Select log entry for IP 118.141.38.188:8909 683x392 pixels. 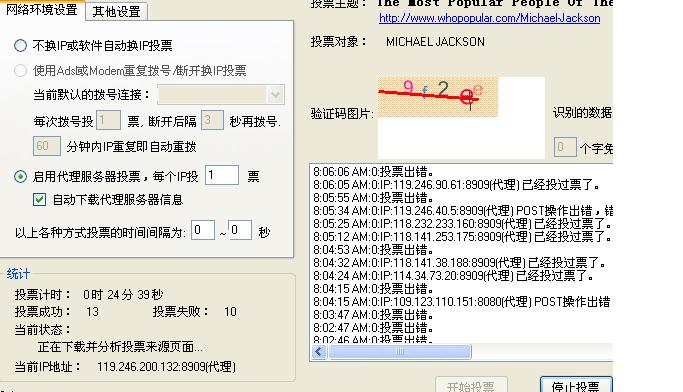pyautogui.click(x=459, y=263)
